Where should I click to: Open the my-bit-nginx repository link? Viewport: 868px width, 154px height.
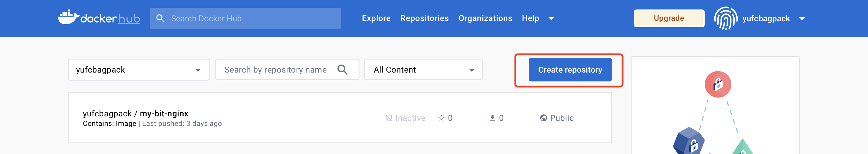164,114
